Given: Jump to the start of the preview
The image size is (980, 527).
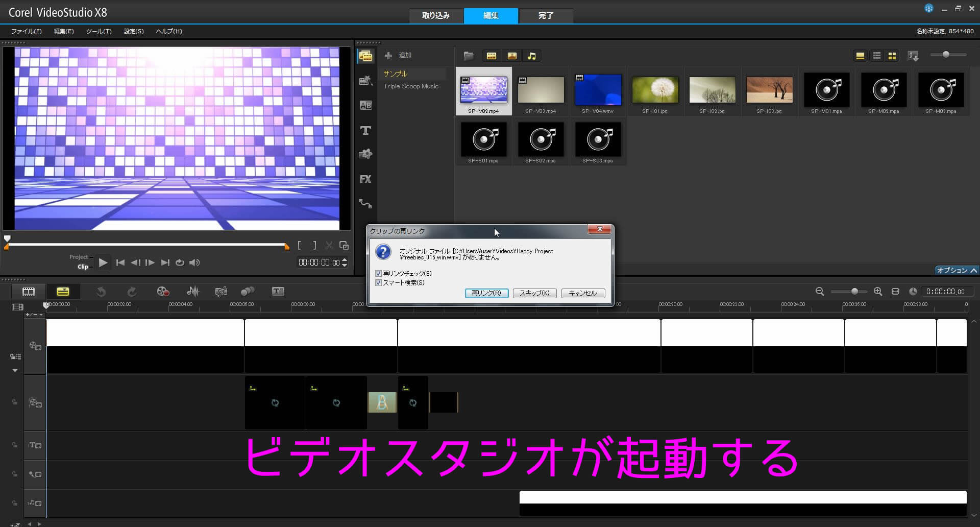Looking at the screenshot, I should (x=120, y=262).
